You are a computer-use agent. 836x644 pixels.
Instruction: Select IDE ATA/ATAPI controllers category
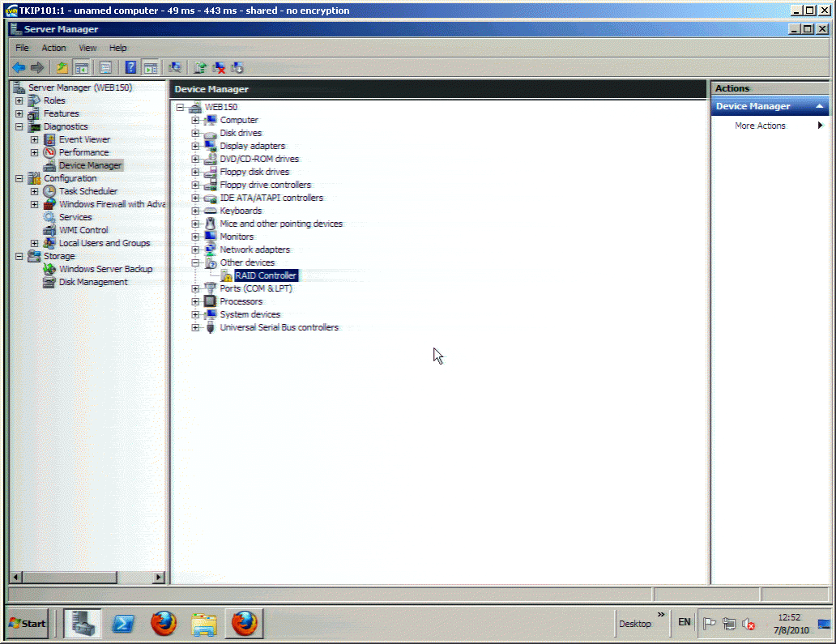tap(271, 198)
